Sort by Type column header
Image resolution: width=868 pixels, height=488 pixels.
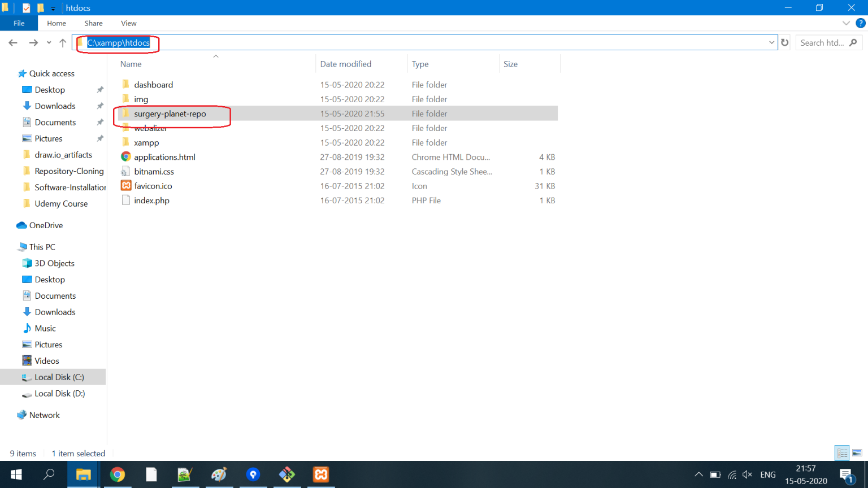point(420,64)
